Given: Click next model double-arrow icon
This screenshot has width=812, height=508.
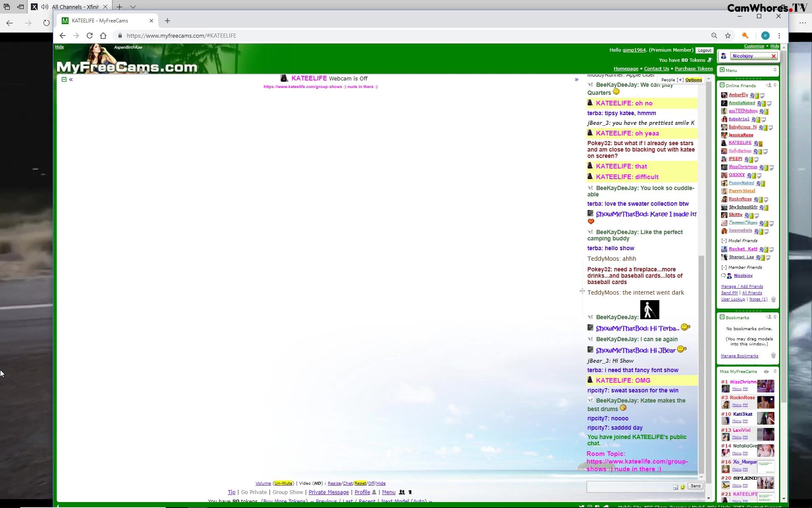Looking at the screenshot, I should 576,79.
